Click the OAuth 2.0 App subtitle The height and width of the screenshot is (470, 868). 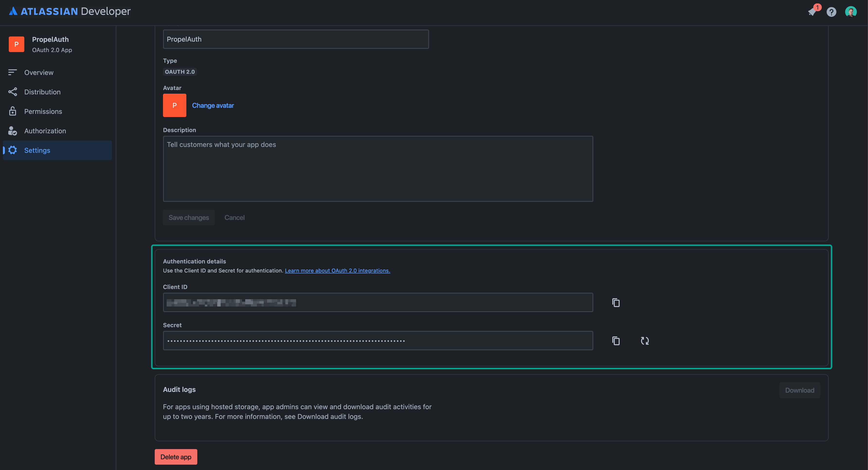tap(52, 50)
